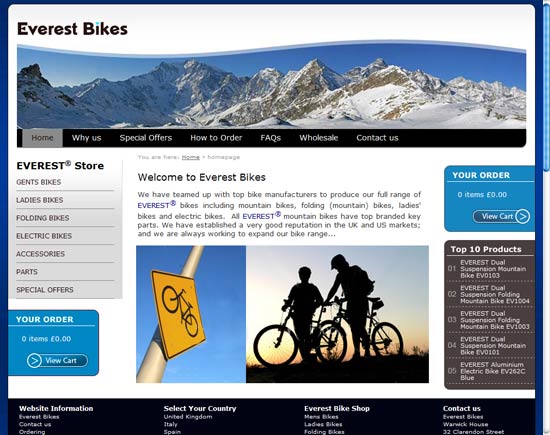This screenshot has width=550, height=435.
Task: Go to Special Offers in navigation bar
Action: pos(146,138)
